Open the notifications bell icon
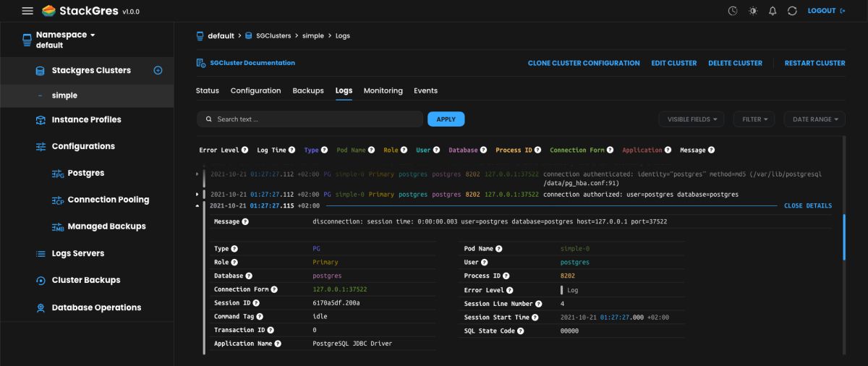This screenshot has width=868, height=366. pyautogui.click(x=773, y=11)
